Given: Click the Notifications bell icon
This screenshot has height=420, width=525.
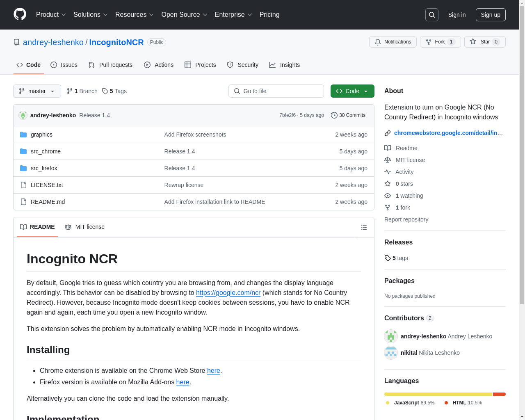Looking at the screenshot, I should click(378, 42).
